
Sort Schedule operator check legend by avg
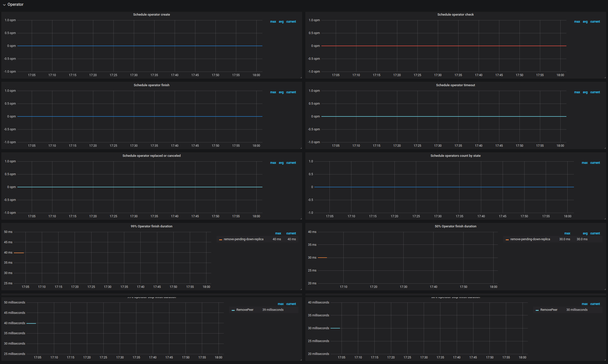pyautogui.click(x=585, y=22)
